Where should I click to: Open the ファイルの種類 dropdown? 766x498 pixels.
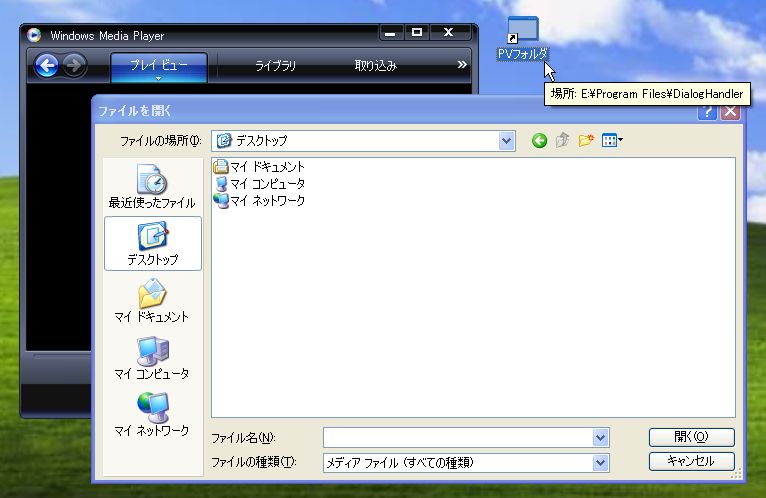(600, 462)
